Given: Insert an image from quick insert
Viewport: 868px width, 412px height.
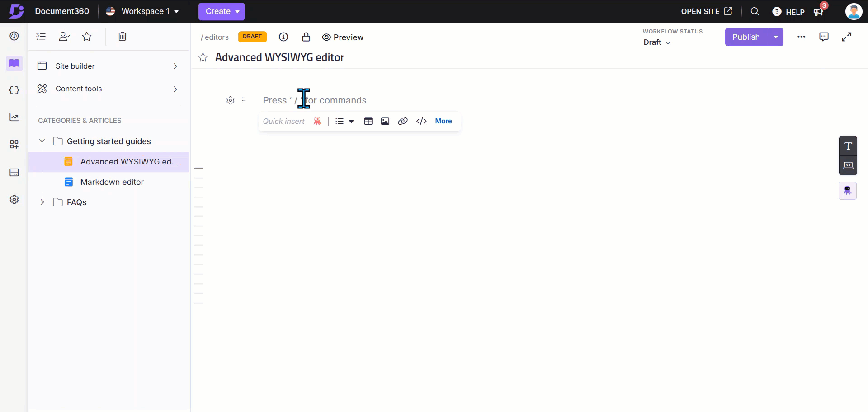Looking at the screenshot, I should 385,121.
